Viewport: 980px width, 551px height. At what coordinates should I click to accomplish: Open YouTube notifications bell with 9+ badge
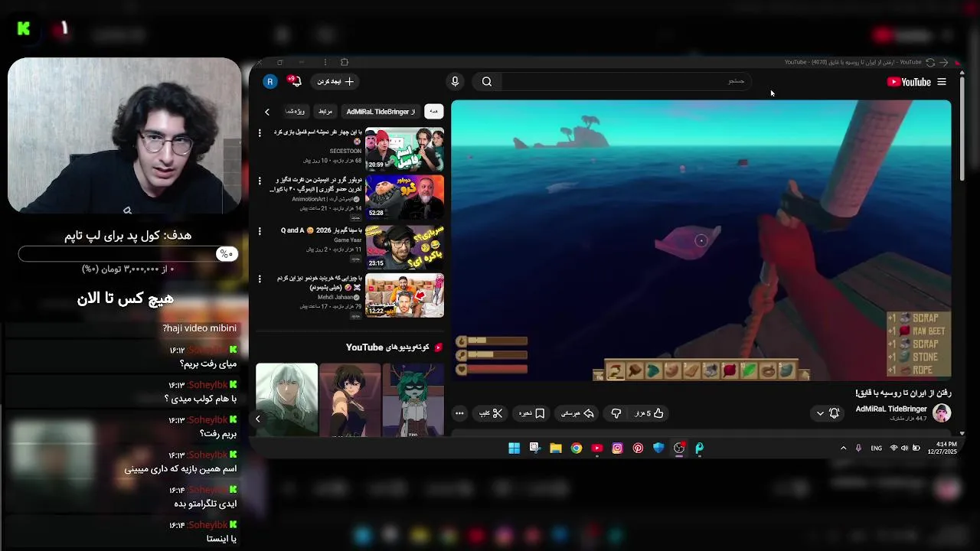(295, 81)
